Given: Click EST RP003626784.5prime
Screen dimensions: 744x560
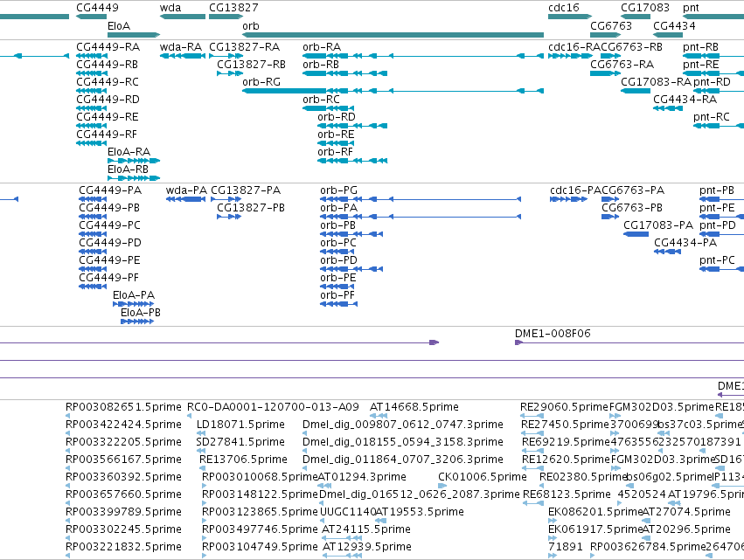Looking at the screenshot, I should coord(593,556).
